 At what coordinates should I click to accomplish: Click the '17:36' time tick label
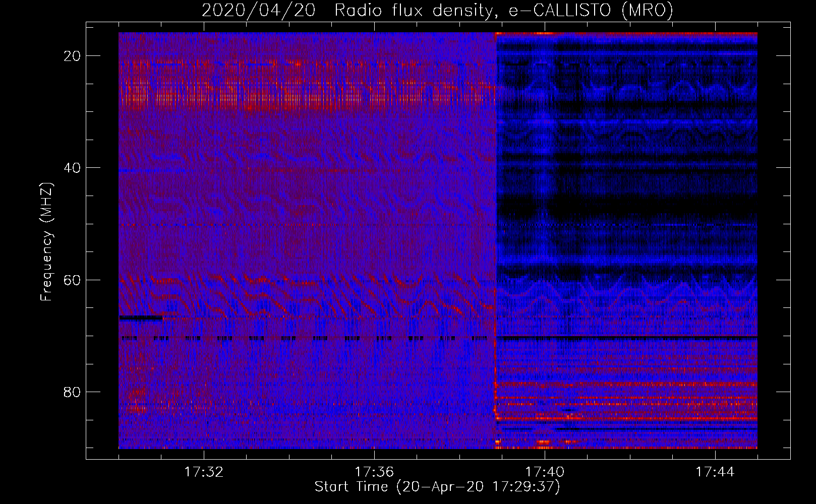(374, 472)
